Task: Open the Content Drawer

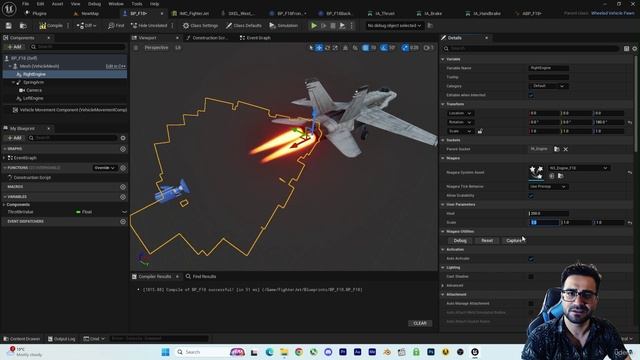Action: 22,339
